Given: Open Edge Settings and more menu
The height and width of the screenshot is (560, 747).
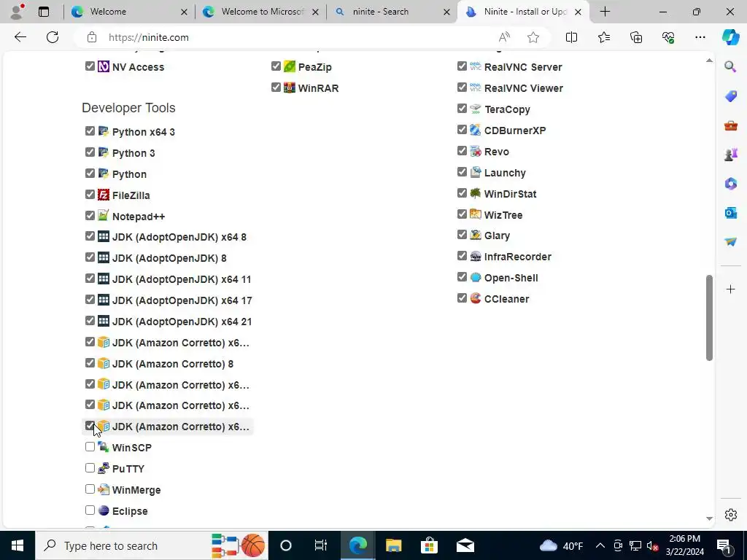Looking at the screenshot, I should coord(700,37).
